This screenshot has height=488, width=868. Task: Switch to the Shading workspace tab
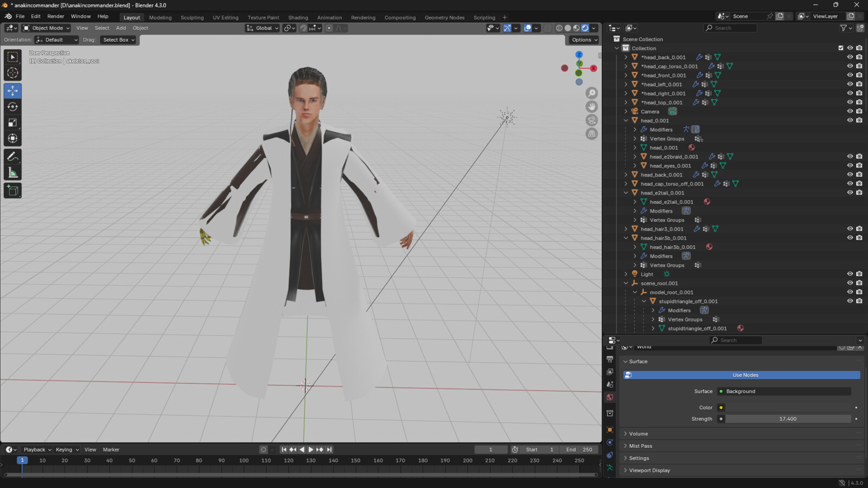298,17
